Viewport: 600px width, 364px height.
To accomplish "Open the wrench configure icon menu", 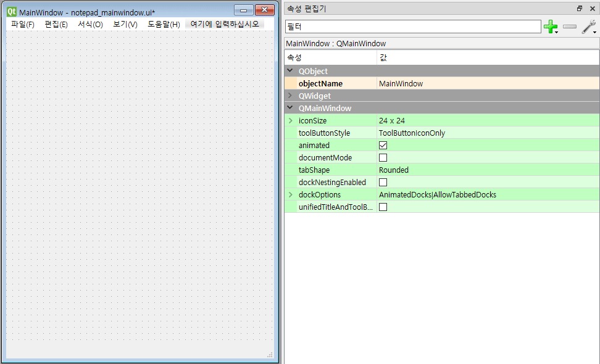I will pyautogui.click(x=589, y=27).
